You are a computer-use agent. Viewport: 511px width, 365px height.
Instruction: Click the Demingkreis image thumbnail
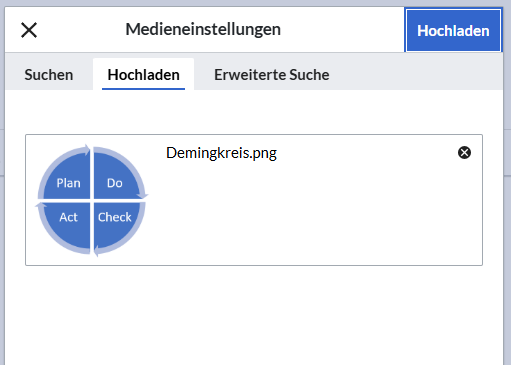(92, 200)
